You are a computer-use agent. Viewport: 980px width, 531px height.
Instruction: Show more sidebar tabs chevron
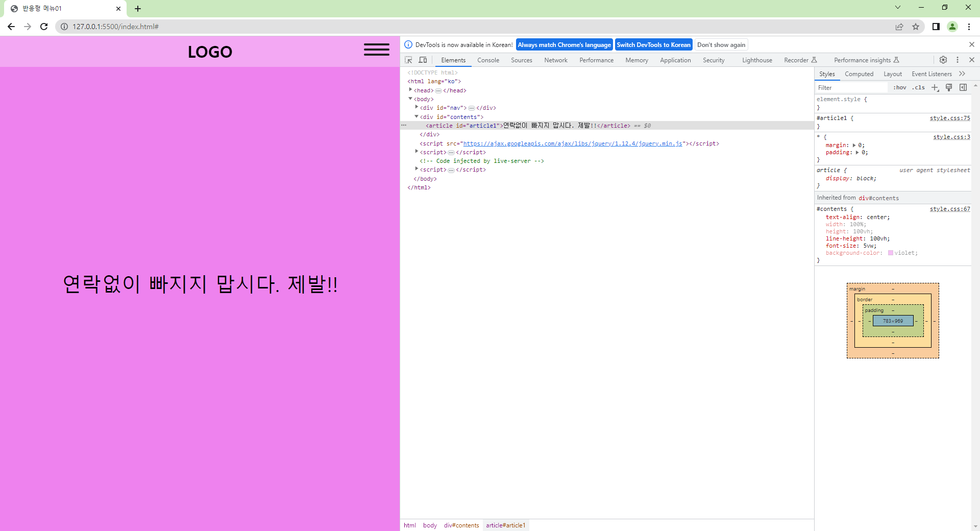(962, 74)
